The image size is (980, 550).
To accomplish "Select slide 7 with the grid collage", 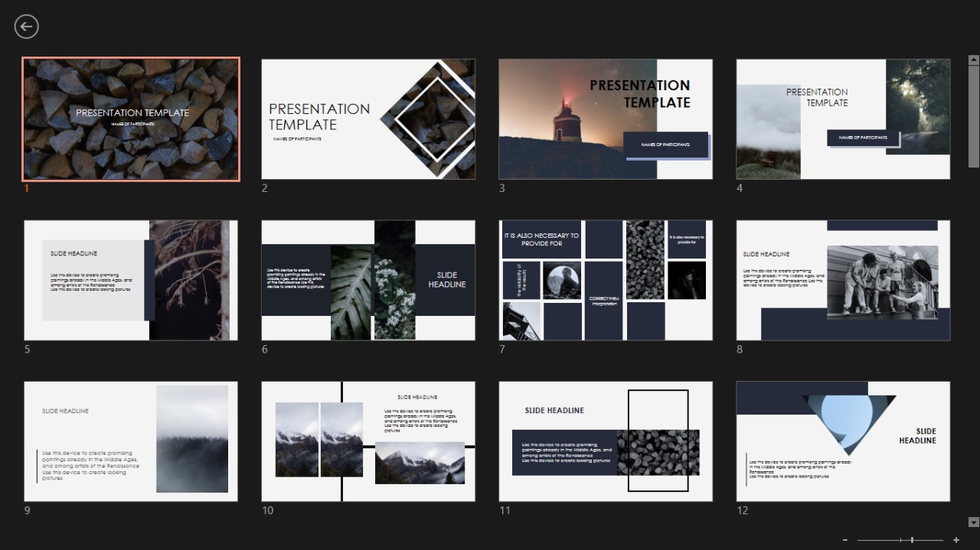I will [606, 280].
